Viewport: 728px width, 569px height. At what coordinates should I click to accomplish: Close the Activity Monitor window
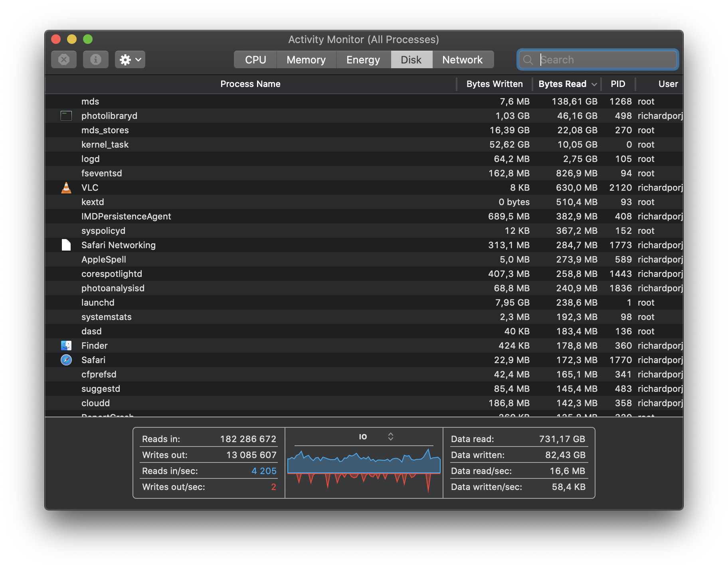(x=56, y=39)
